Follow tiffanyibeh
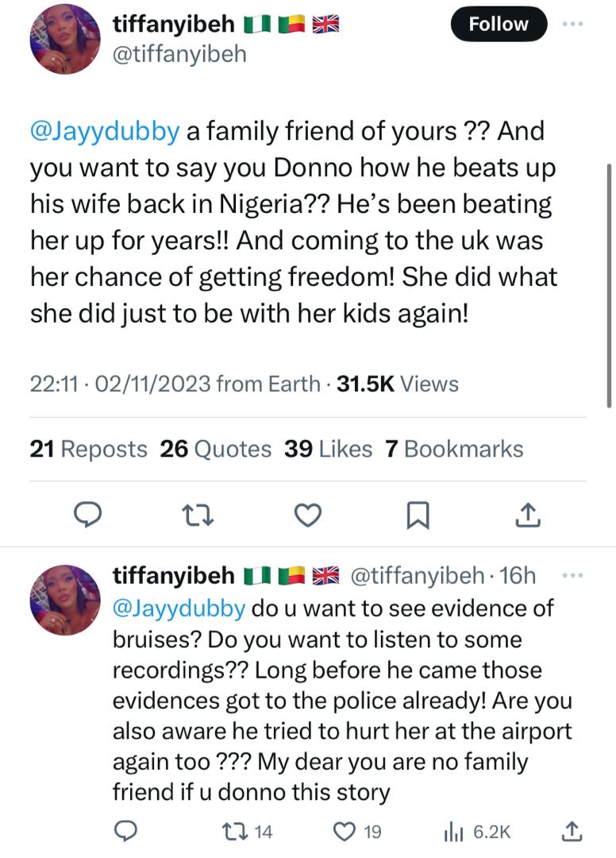 pyautogui.click(x=499, y=25)
